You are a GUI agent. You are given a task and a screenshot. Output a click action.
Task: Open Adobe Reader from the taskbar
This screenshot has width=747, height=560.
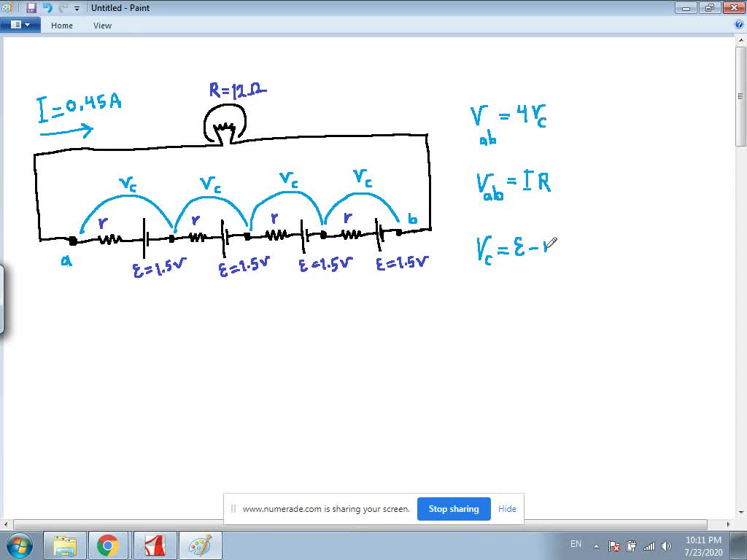click(155, 545)
